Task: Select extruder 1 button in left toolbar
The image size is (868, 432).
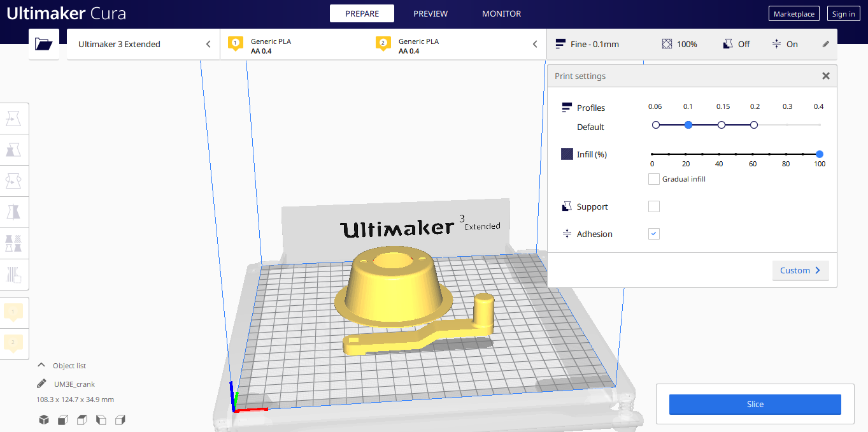Action: pyautogui.click(x=13, y=312)
